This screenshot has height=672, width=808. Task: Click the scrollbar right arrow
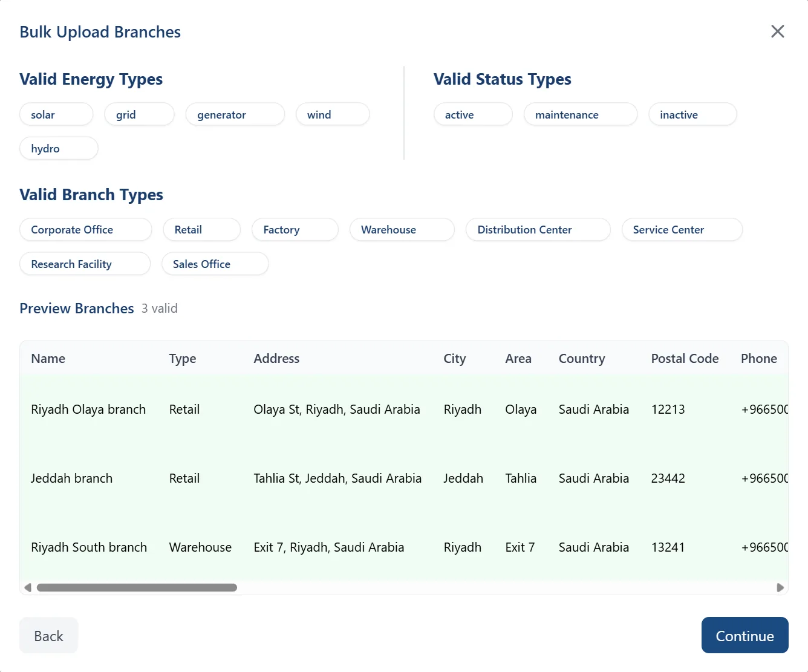point(780,587)
